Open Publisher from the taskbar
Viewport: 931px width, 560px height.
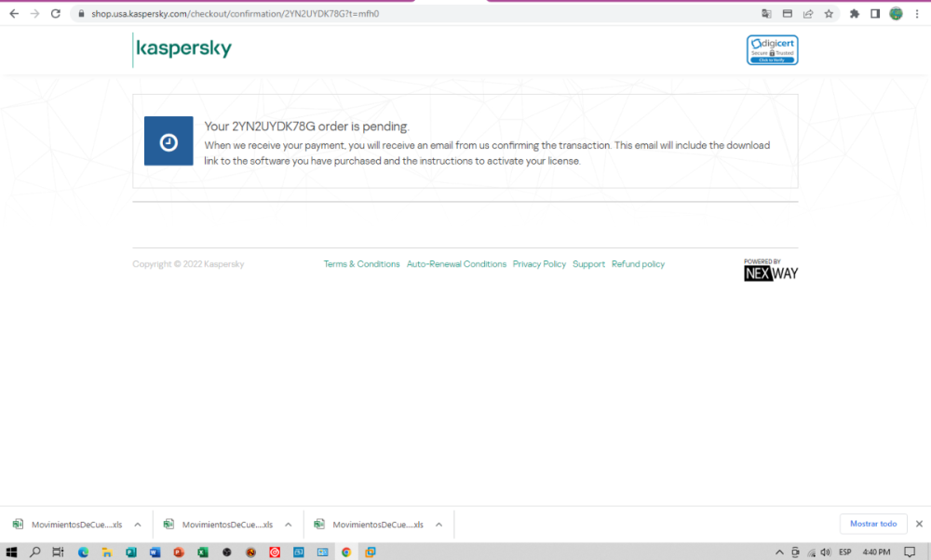pos(131,552)
